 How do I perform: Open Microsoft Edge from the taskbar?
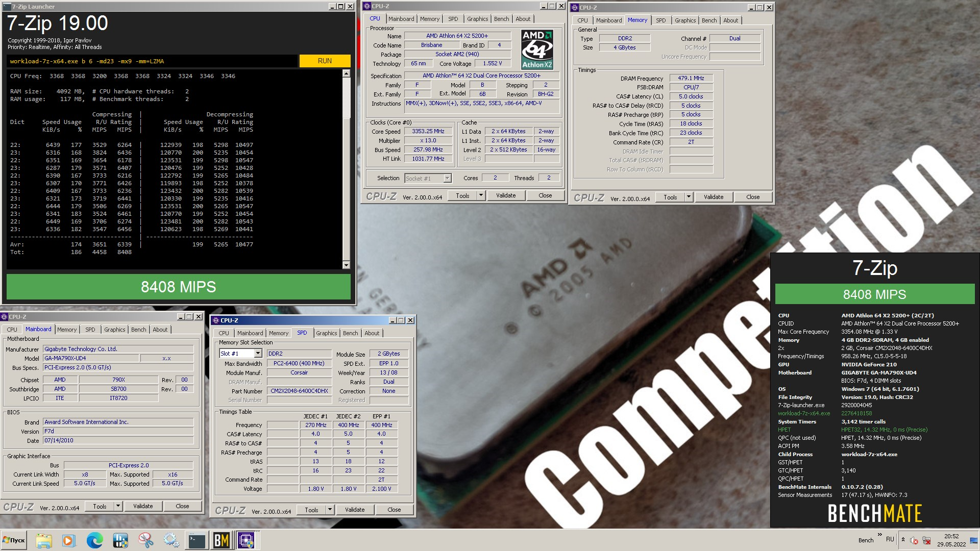(94, 540)
